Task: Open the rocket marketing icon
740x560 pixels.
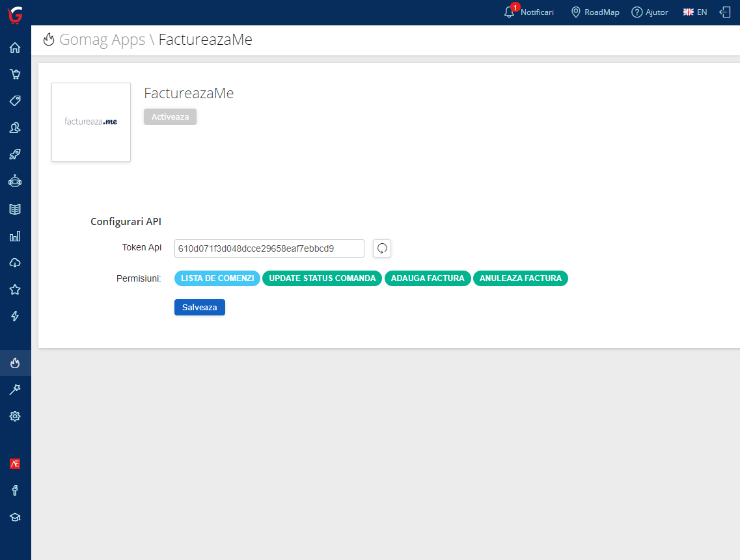Action: (x=15, y=154)
